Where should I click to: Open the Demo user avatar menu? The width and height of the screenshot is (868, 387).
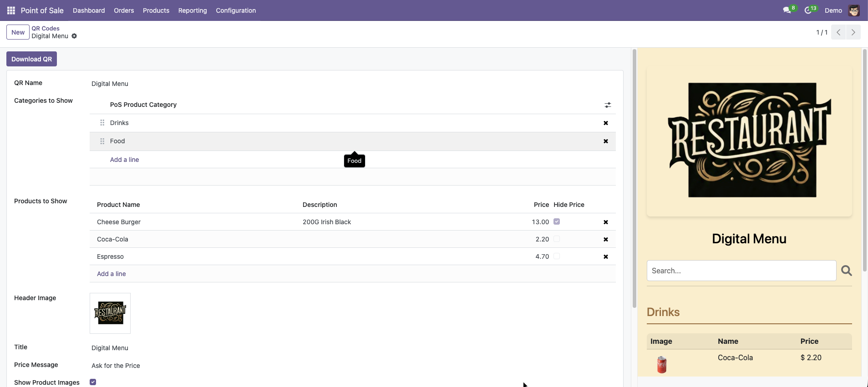[x=854, y=10]
